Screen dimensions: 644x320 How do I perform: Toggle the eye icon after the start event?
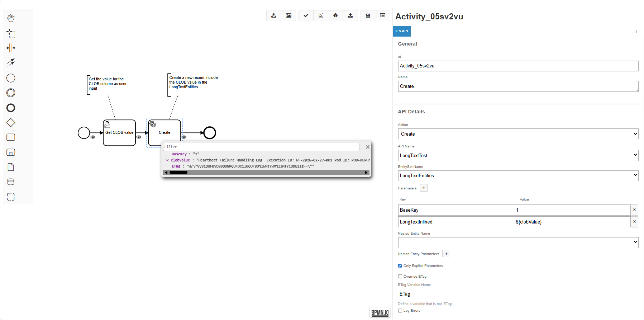[93, 137]
